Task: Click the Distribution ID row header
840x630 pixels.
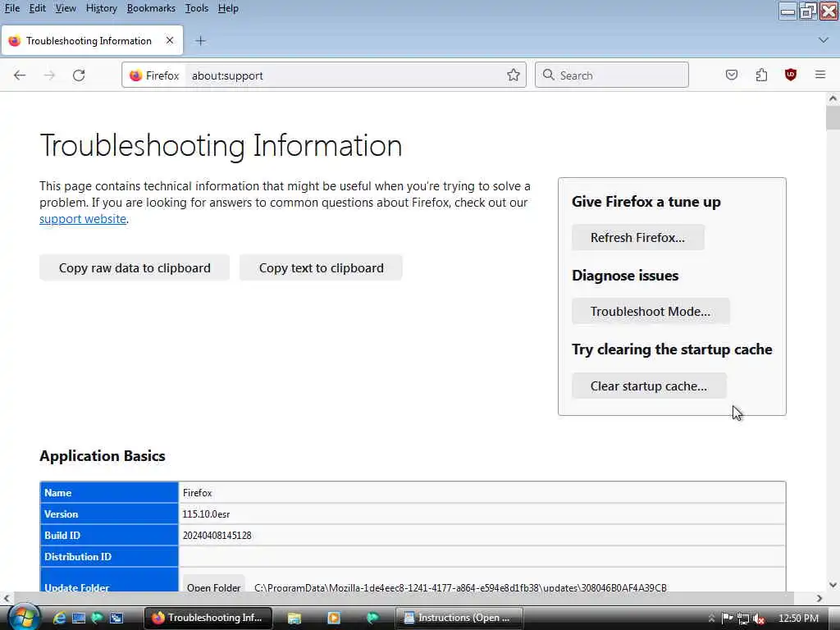Action: [x=109, y=557]
